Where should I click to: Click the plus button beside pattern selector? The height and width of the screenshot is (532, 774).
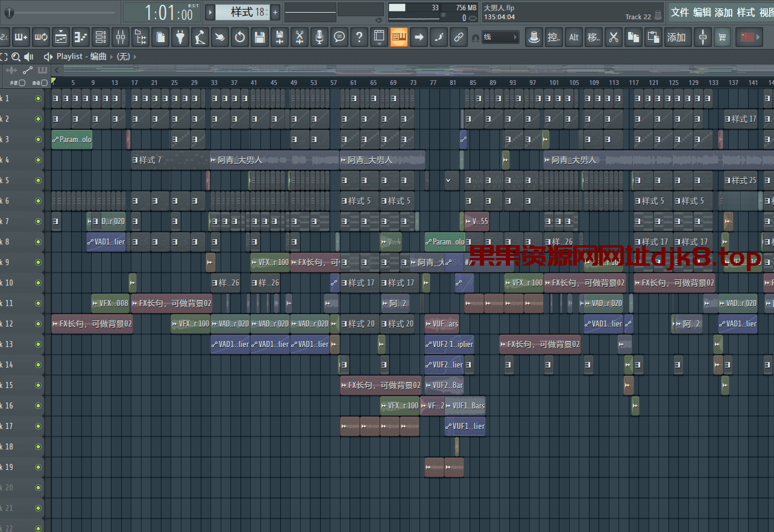coord(275,12)
